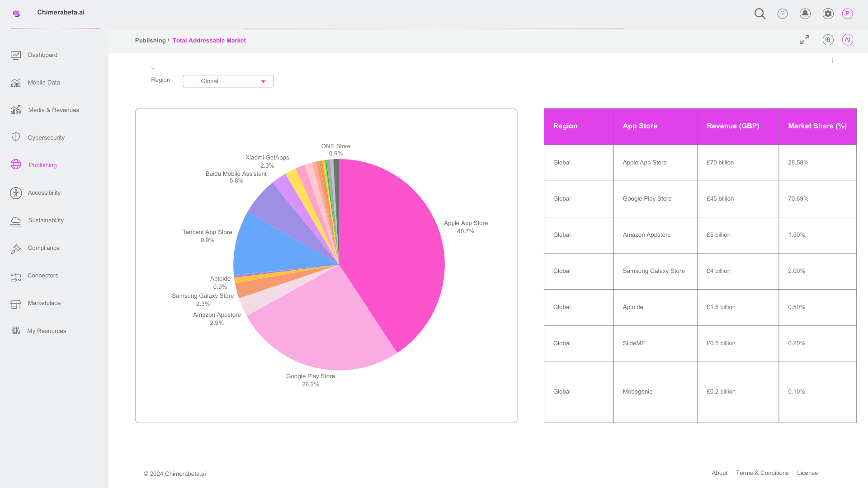Open the About footer link
This screenshot has width=868, height=488.
pos(720,473)
